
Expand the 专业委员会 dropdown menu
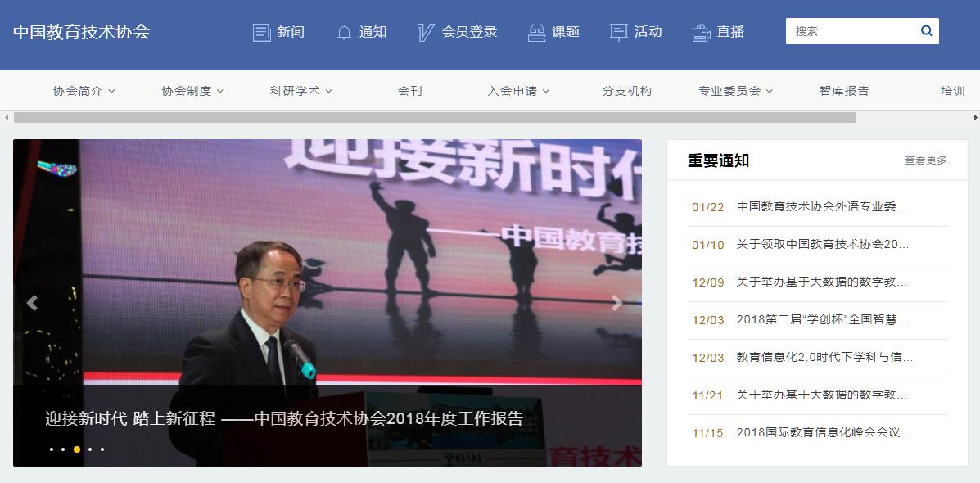coord(736,91)
